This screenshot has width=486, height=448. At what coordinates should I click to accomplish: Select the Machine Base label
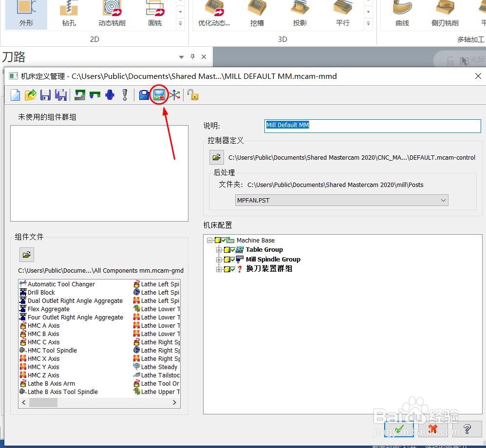tap(255, 240)
